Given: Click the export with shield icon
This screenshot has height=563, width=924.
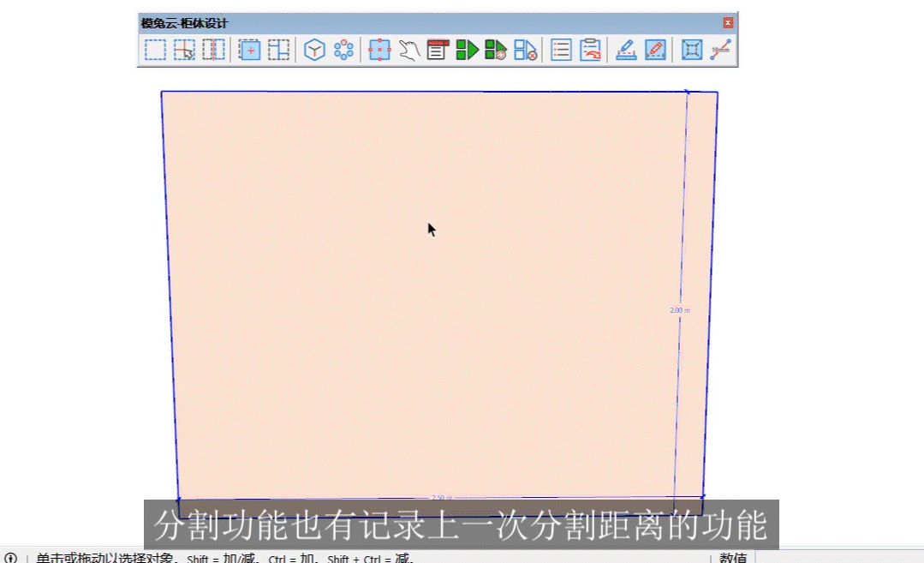Looking at the screenshot, I should 497,50.
